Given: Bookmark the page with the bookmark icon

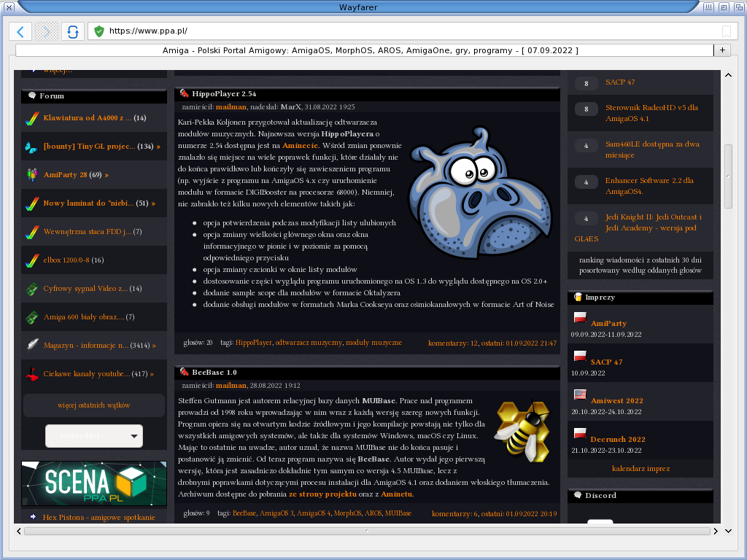Looking at the screenshot, I should tap(727, 31).
